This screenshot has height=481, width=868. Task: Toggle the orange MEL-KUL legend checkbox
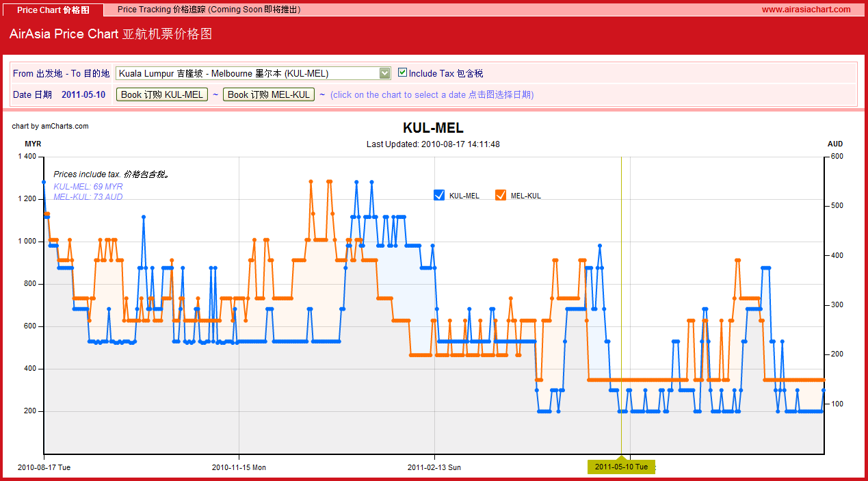(x=501, y=195)
